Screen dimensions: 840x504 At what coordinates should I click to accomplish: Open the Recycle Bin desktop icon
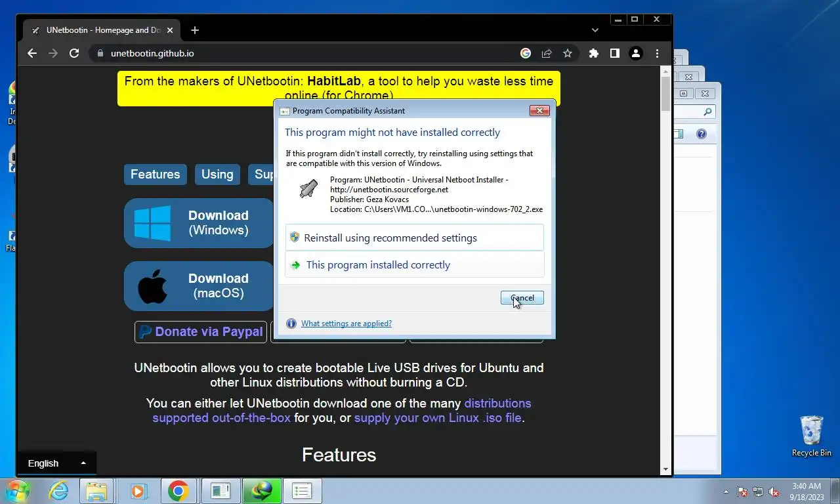[x=811, y=436]
